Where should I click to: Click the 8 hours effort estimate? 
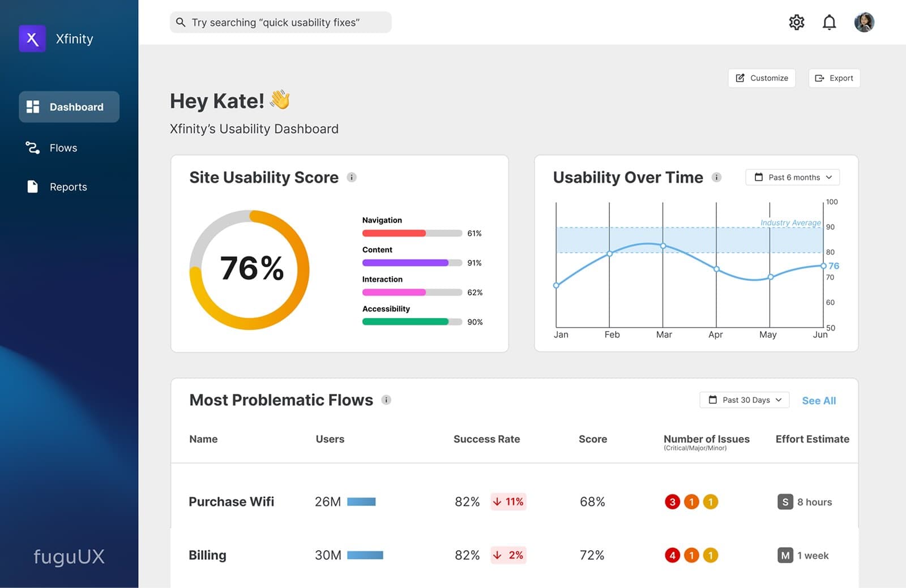coord(814,502)
